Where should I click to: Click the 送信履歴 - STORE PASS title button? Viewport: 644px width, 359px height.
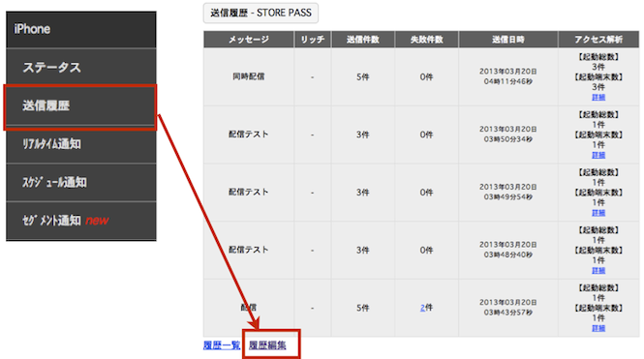261,14
